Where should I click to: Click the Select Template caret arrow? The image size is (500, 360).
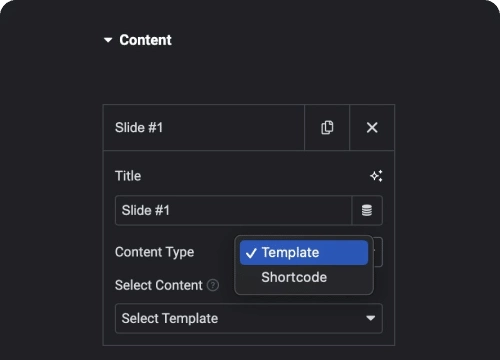click(x=370, y=318)
